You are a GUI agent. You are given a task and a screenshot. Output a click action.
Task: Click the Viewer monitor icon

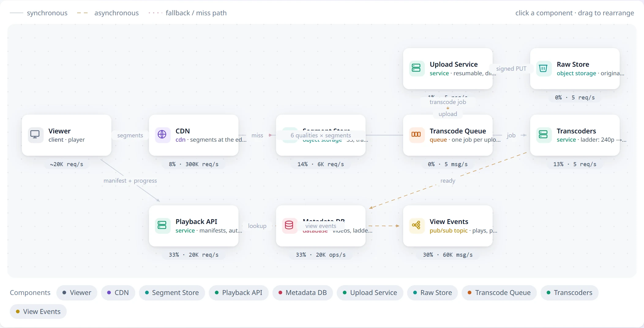(35, 135)
